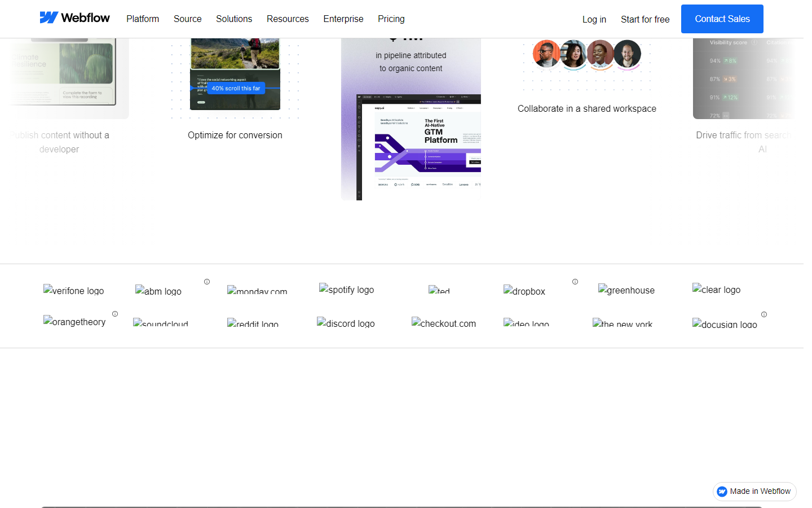Click the info icon next to abm logo
Image resolution: width=812 pixels, height=508 pixels.
207,282
